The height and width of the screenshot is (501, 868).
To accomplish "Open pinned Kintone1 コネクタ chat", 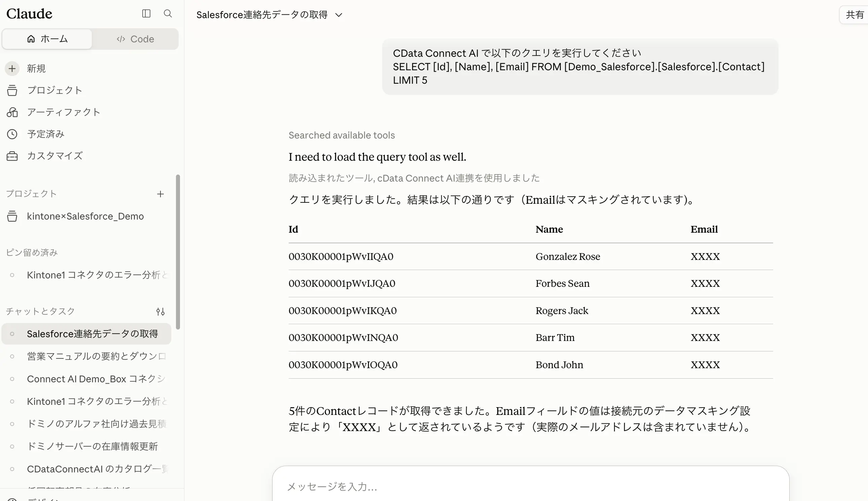I will [x=86, y=275].
